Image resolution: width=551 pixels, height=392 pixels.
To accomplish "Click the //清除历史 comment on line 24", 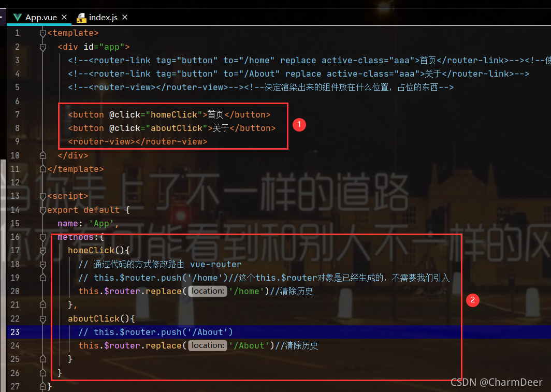I will (296, 345).
